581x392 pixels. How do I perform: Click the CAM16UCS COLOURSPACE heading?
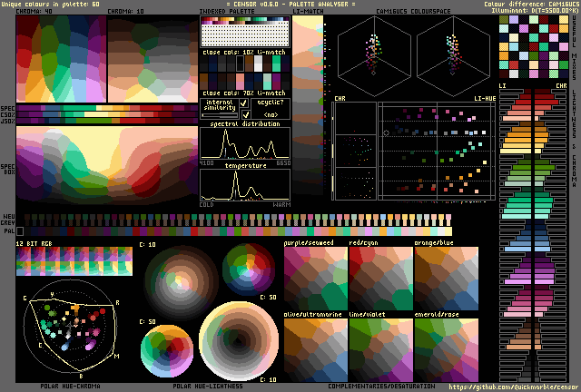coord(414,12)
